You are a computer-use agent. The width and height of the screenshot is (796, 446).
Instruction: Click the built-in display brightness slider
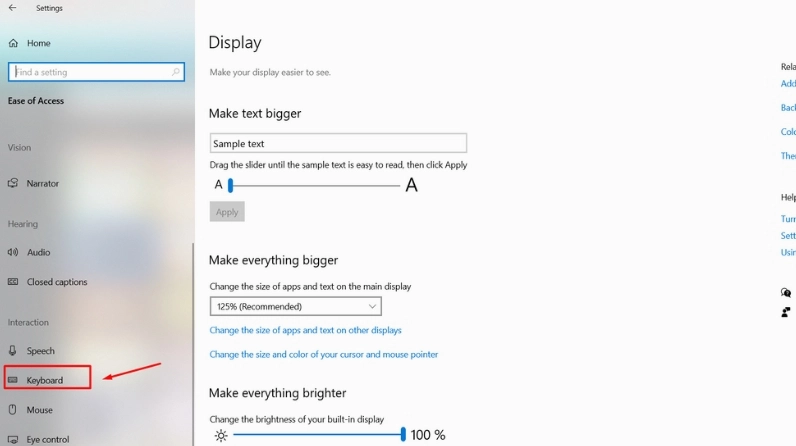(318, 435)
